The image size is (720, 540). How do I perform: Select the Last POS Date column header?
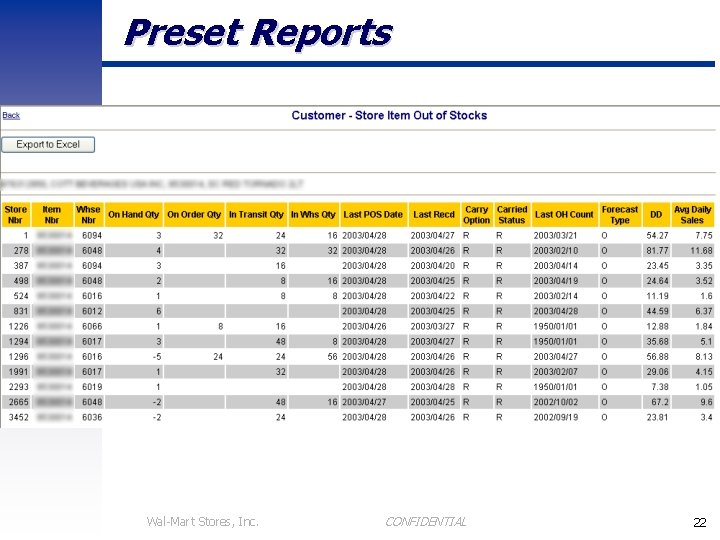pyautogui.click(x=373, y=214)
